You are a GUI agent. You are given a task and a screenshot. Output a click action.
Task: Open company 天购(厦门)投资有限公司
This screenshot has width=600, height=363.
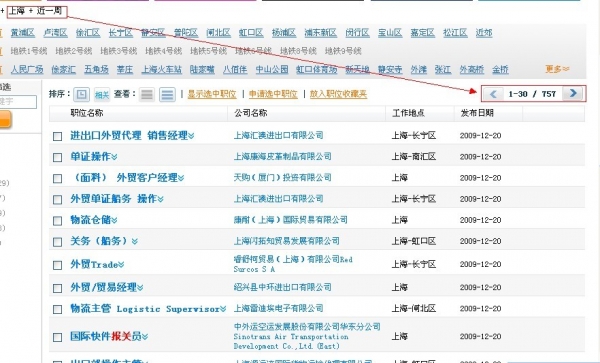tap(282, 177)
